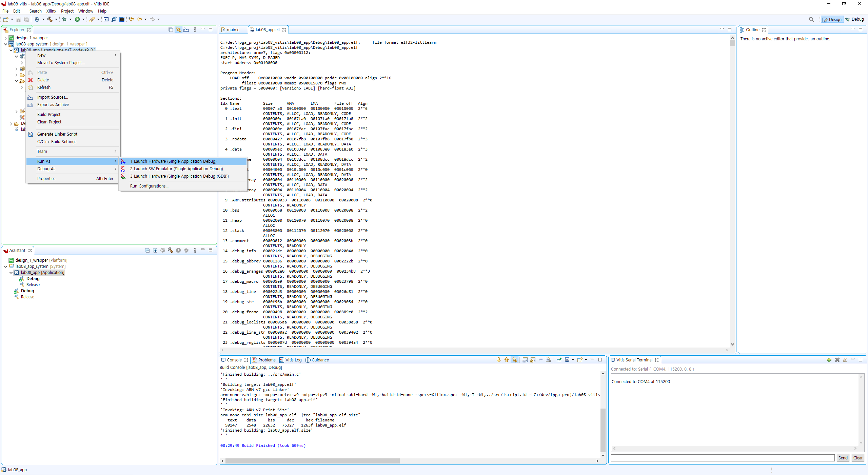Switch to the main.c editor tab
Image resolution: width=868 pixels, height=475 pixels.
click(x=233, y=29)
